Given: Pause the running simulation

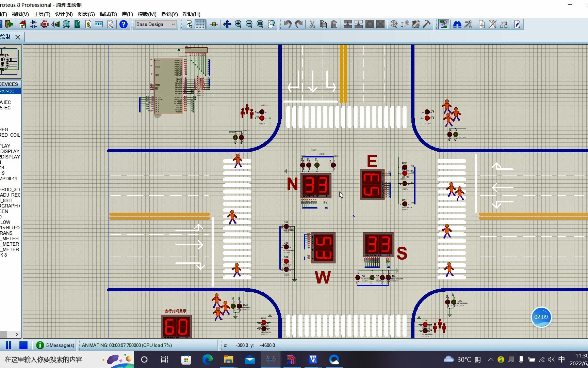Looking at the screenshot, I should (x=9, y=345).
